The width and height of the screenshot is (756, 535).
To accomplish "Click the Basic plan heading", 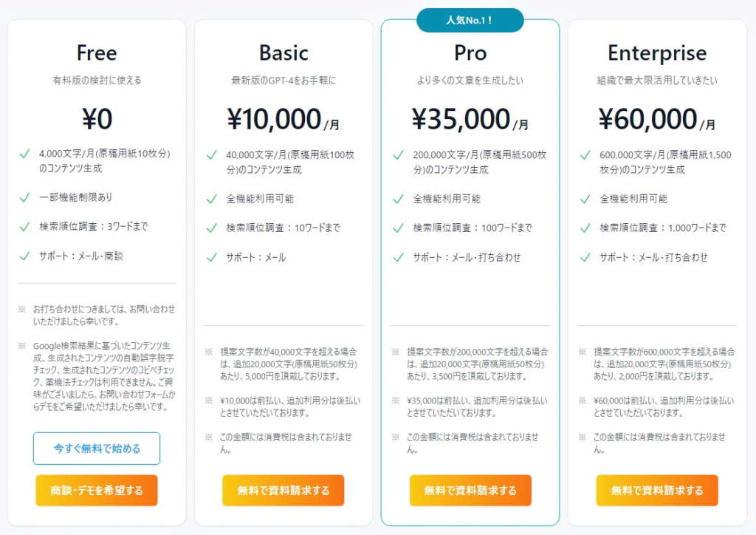I will [283, 52].
